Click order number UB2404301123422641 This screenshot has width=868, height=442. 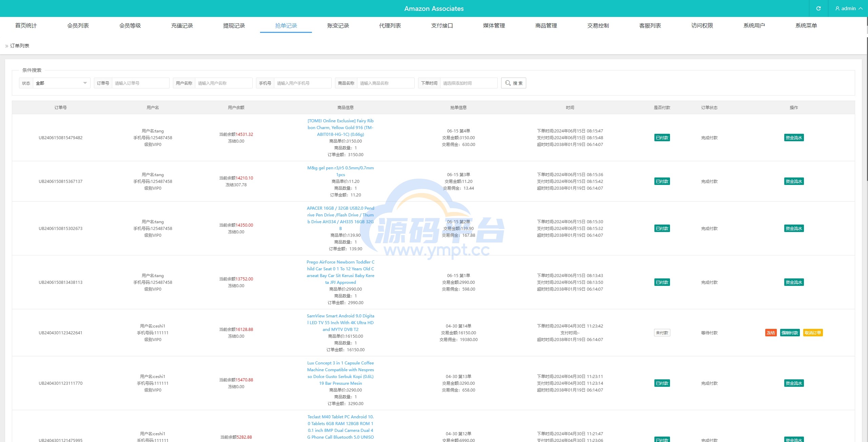coord(60,333)
